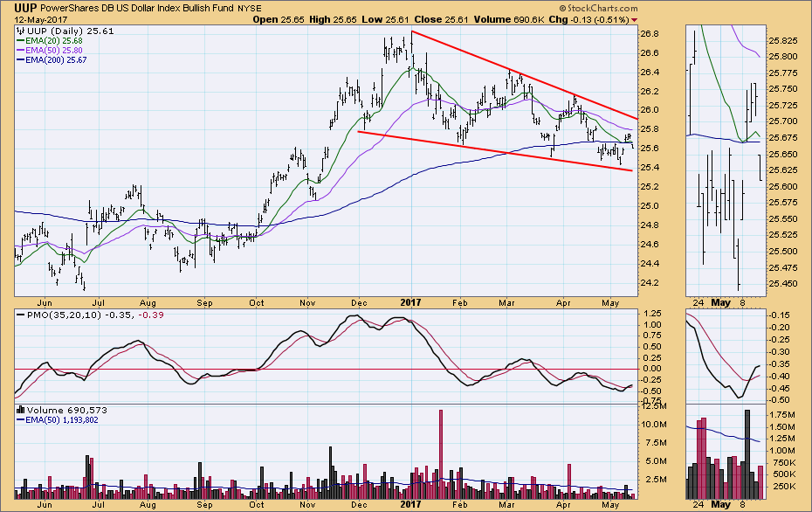Click the 25.825 label in zoomed price panel

(x=783, y=40)
